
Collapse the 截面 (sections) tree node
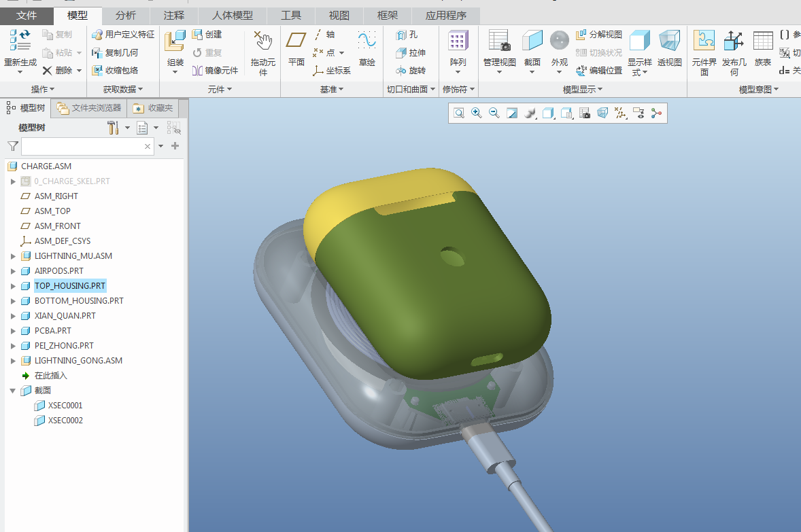coord(13,391)
